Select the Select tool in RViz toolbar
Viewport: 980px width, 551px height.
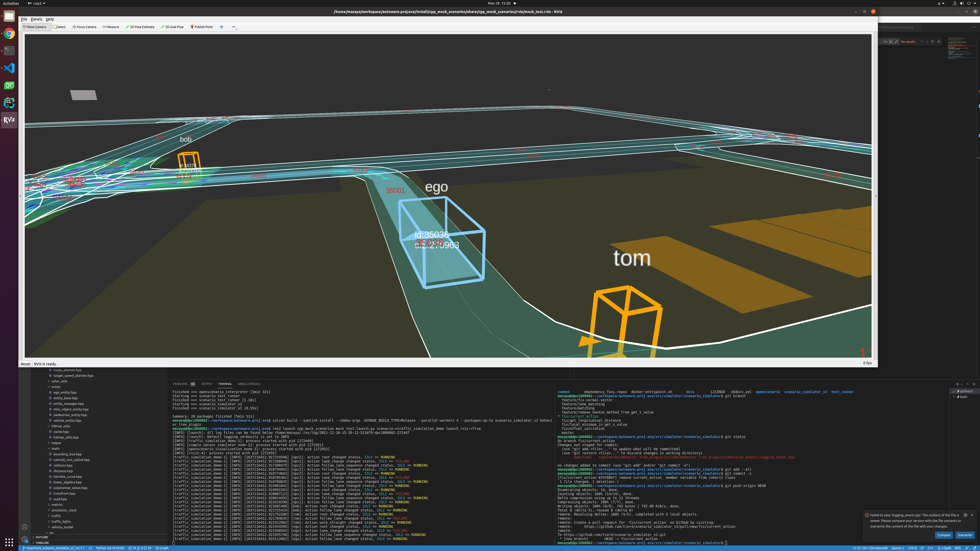coord(59,27)
